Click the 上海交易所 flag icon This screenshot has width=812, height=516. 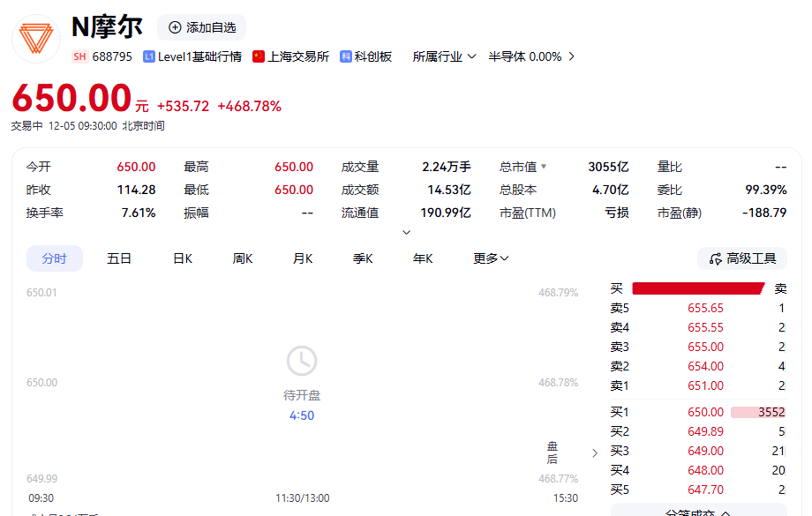coord(259,56)
